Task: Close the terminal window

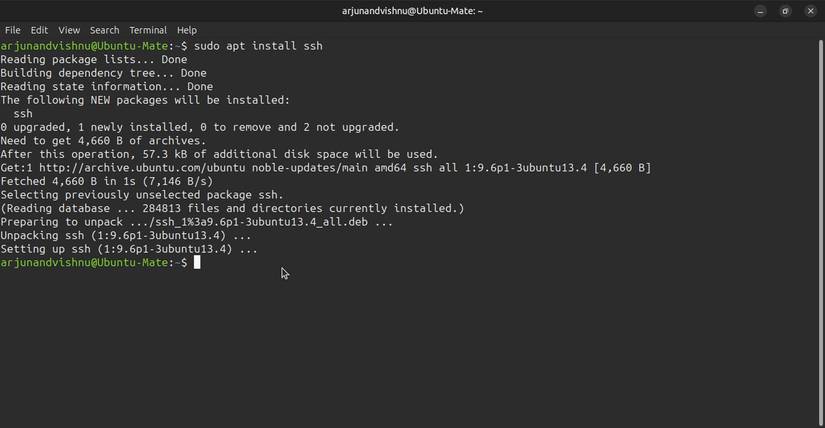Action: 808,11
